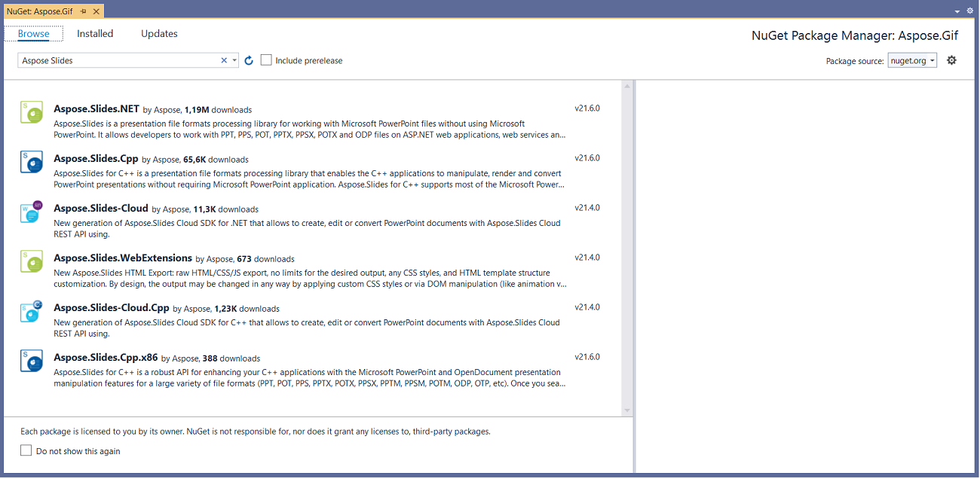Click the Aspose.Slides-Cloud.Cpp package icon
This screenshot has width=980, height=479.
[x=31, y=311]
